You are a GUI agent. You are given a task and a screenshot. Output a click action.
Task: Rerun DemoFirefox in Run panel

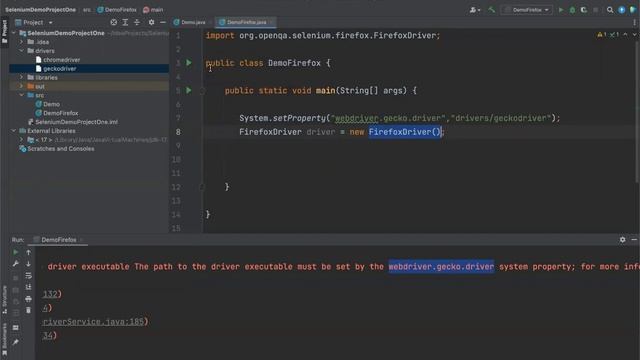click(x=16, y=253)
